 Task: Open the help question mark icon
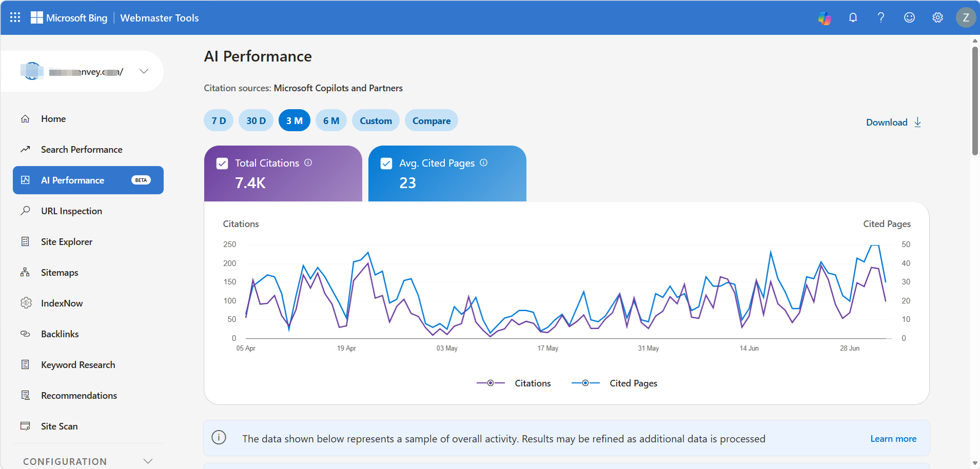[881, 17]
